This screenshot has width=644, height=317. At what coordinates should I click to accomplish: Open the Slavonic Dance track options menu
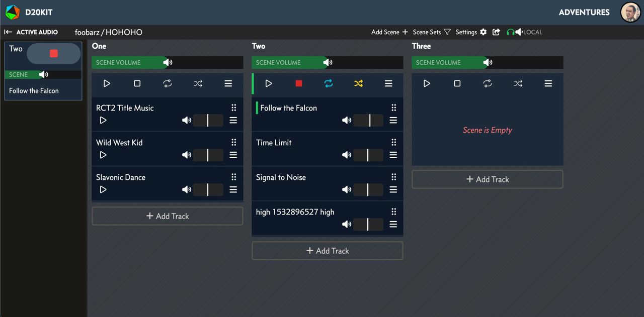click(233, 189)
